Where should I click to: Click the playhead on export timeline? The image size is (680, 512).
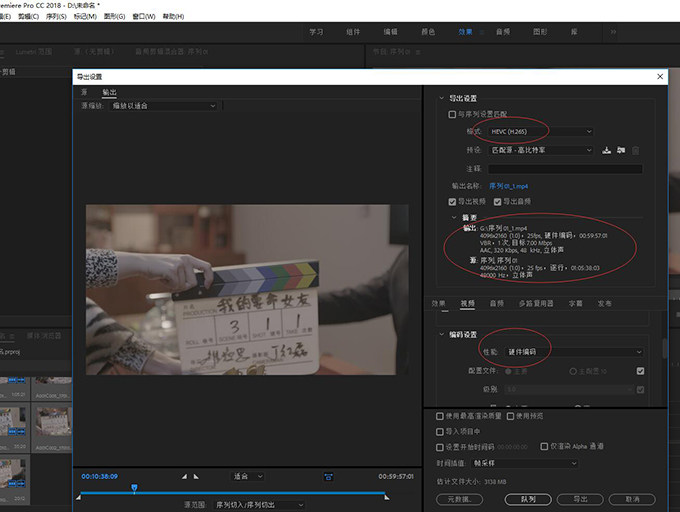(x=134, y=488)
